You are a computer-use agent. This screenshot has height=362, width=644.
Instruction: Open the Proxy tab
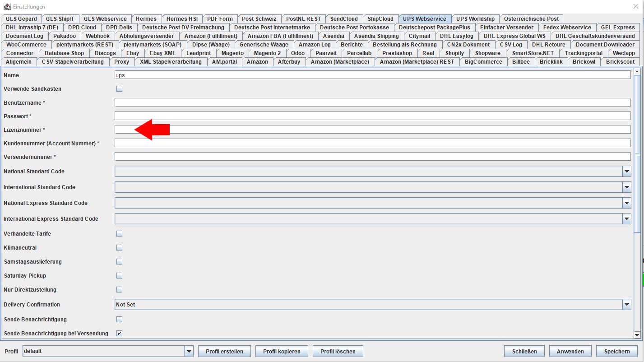(122, 62)
